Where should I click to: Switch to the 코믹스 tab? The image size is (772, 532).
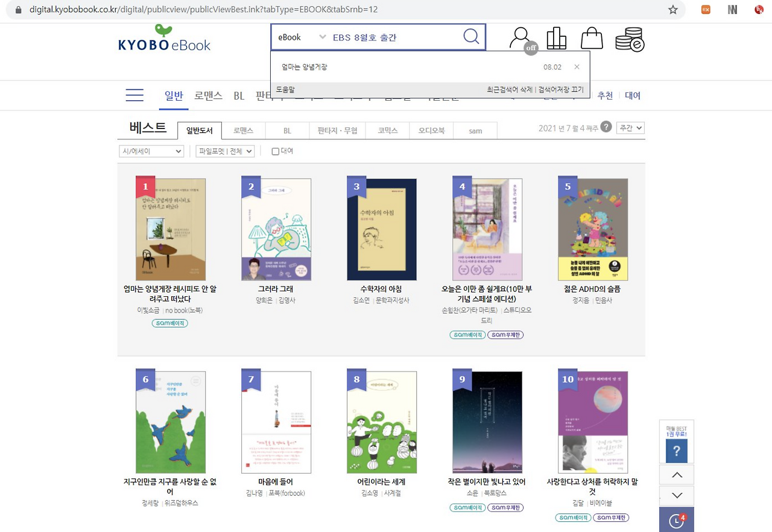coord(388,130)
